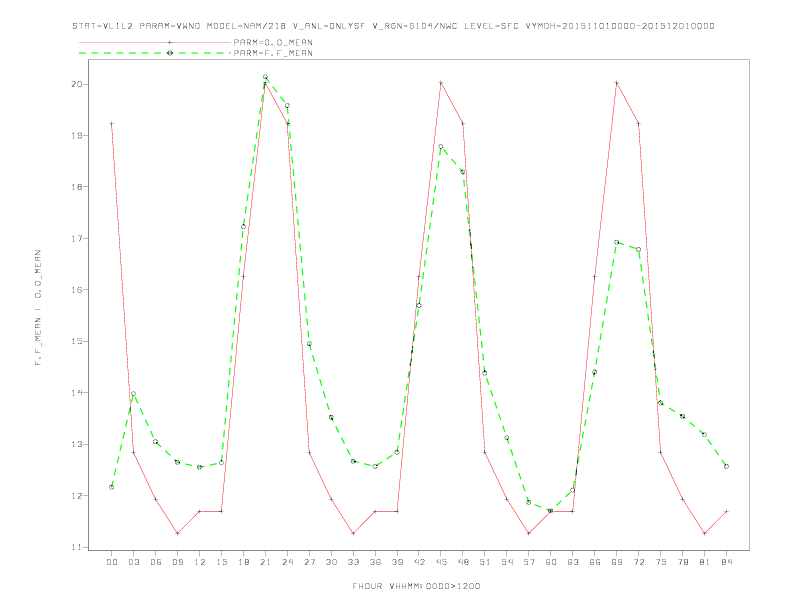Click the STAT=VLIL2 text in the title
This screenshot has height=612, width=792.
[x=103, y=26]
